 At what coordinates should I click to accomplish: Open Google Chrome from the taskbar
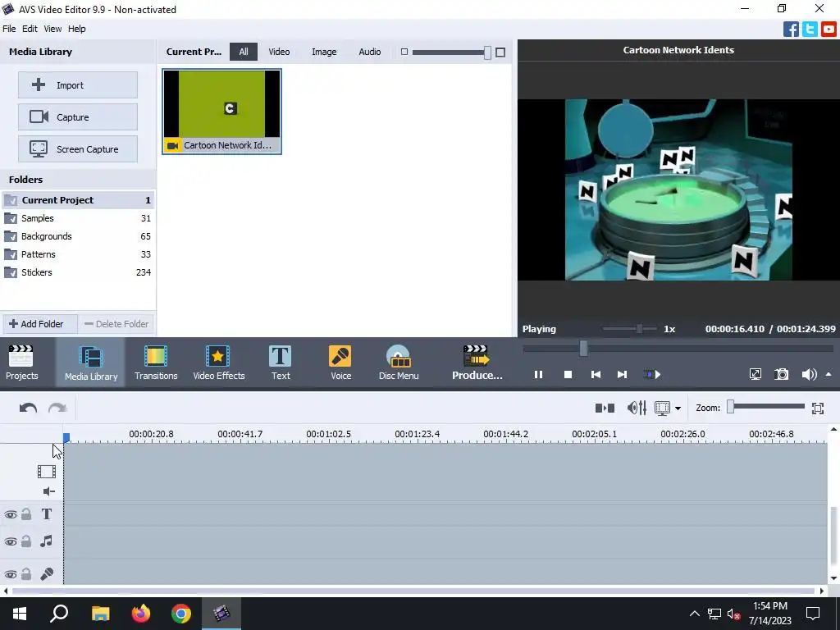181,614
